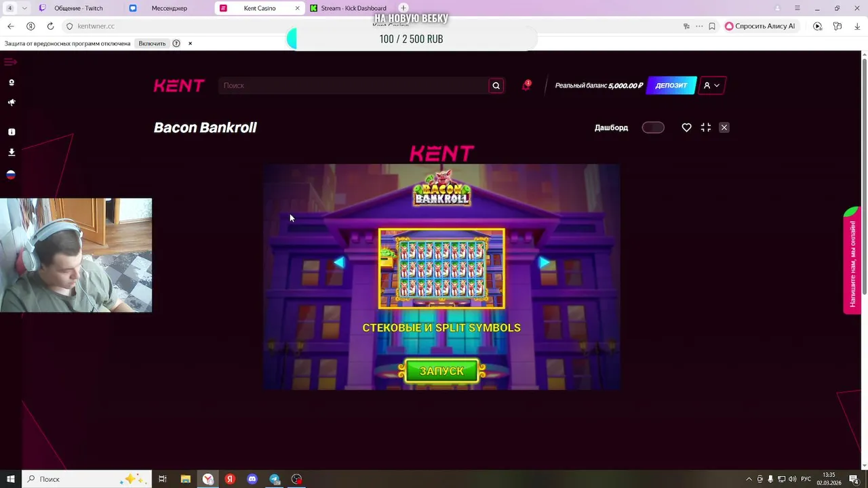Click the promo megaphone icon in sidebar
Screen dimensions: 868x488
coord(12,103)
